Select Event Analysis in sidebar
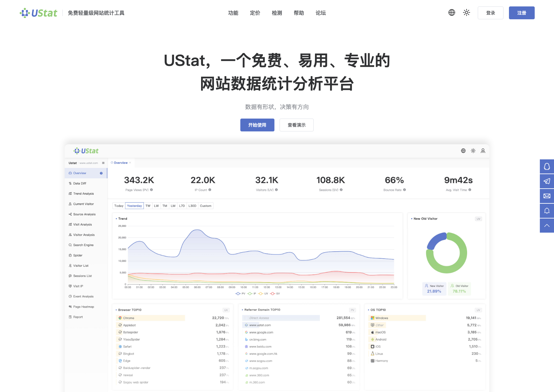 [x=86, y=297]
